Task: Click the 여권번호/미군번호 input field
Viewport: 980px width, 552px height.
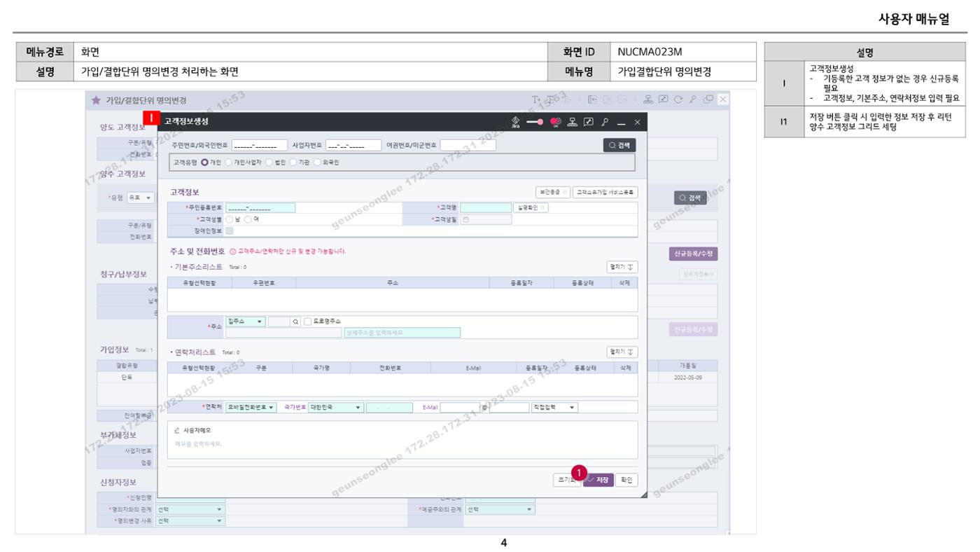Action: point(468,146)
